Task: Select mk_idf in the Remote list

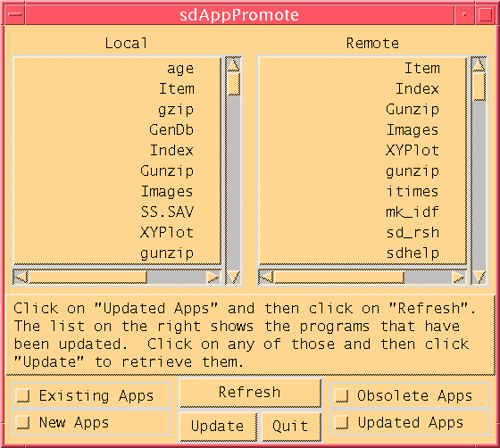Action: point(412,212)
